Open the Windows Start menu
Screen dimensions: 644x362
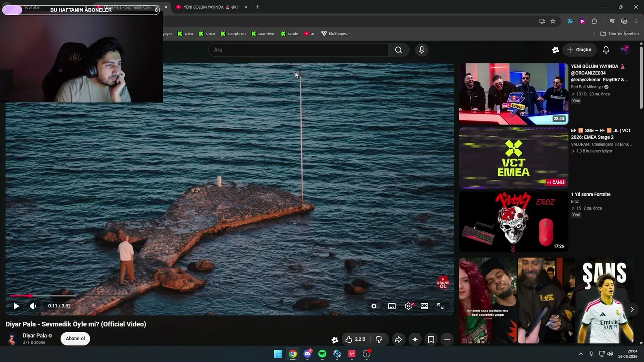coord(278,354)
